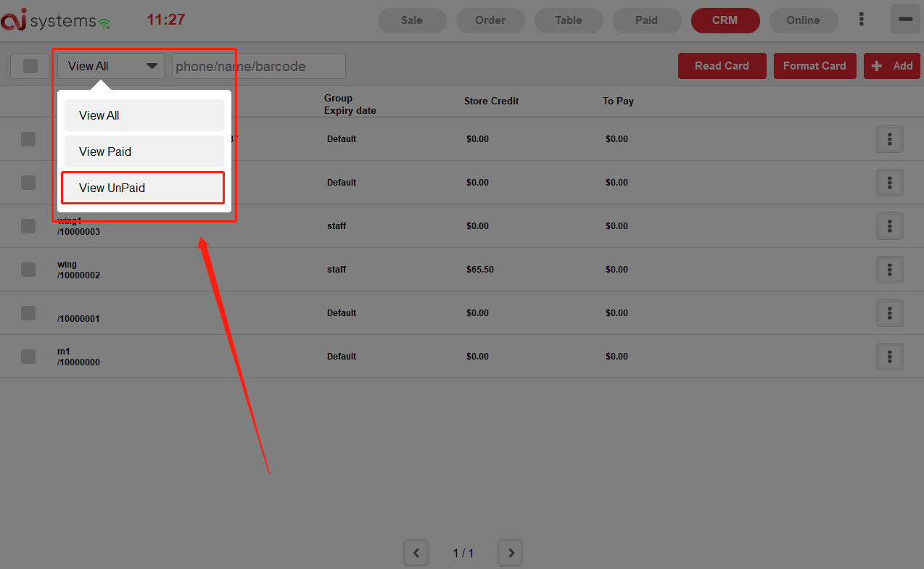Switch to the Table tab
924x569 pixels.
(x=569, y=20)
